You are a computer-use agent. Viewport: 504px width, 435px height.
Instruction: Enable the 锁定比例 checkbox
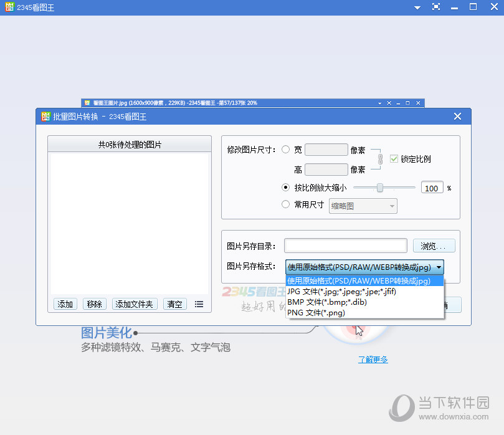[394, 158]
